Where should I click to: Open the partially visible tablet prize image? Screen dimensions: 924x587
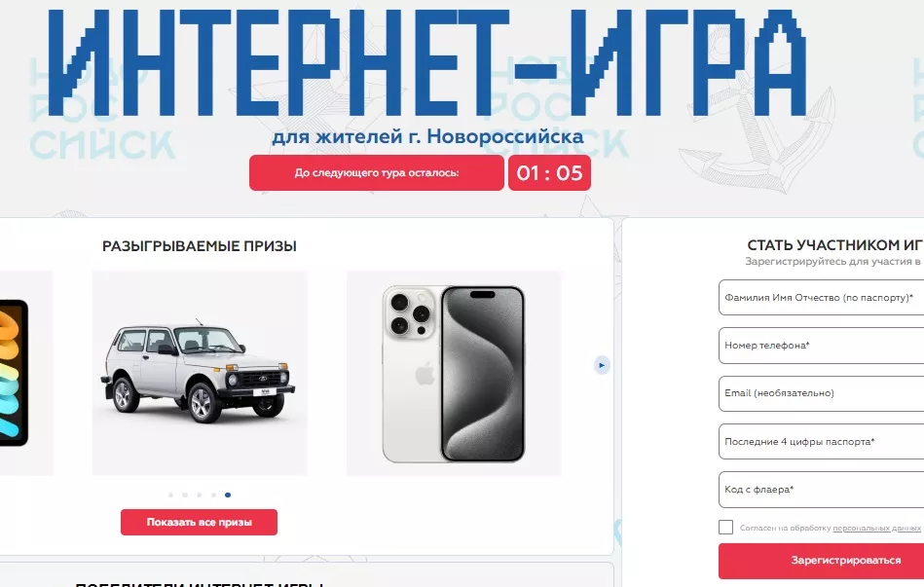[x=26, y=373]
